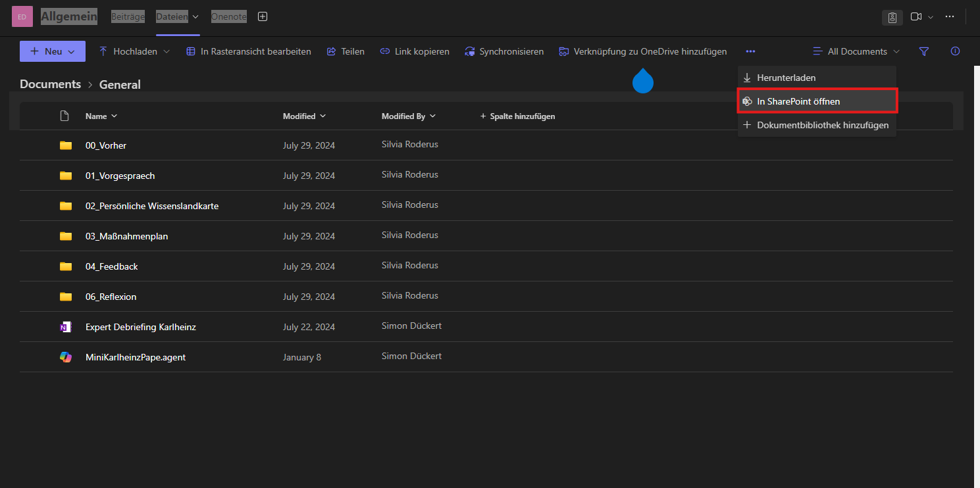Open the 03_Maßnahmenplan folder
980x488 pixels.
[x=126, y=236]
